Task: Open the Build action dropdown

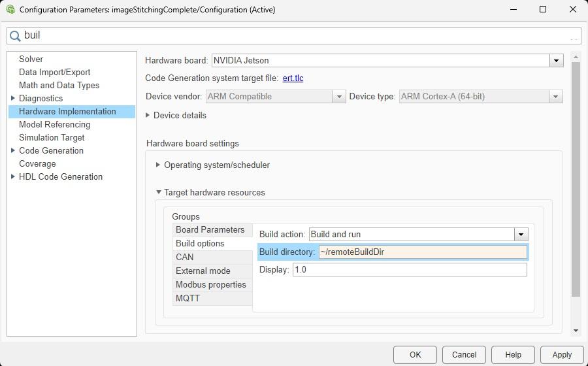Action: pos(521,235)
